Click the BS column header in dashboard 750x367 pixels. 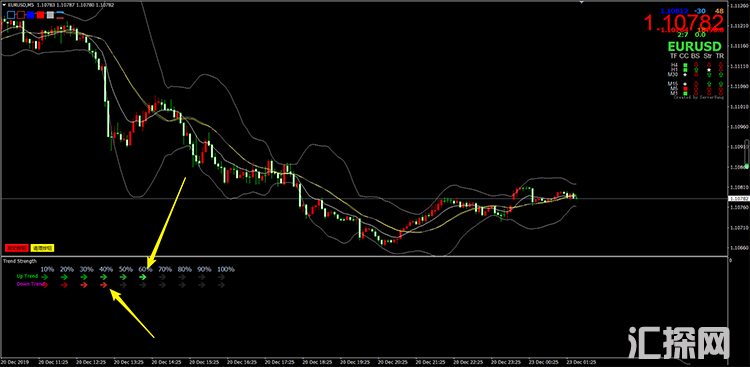(x=695, y=56)
